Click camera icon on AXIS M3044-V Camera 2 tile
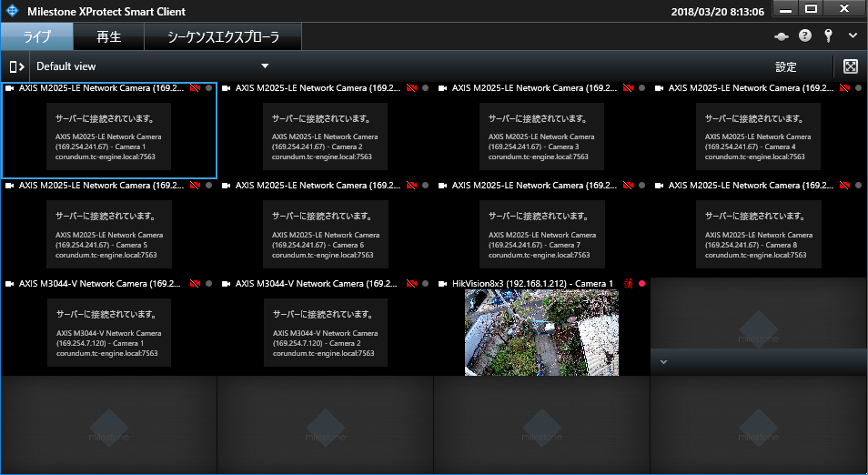This screenshot has width=868, height=475. pos(226,283)
